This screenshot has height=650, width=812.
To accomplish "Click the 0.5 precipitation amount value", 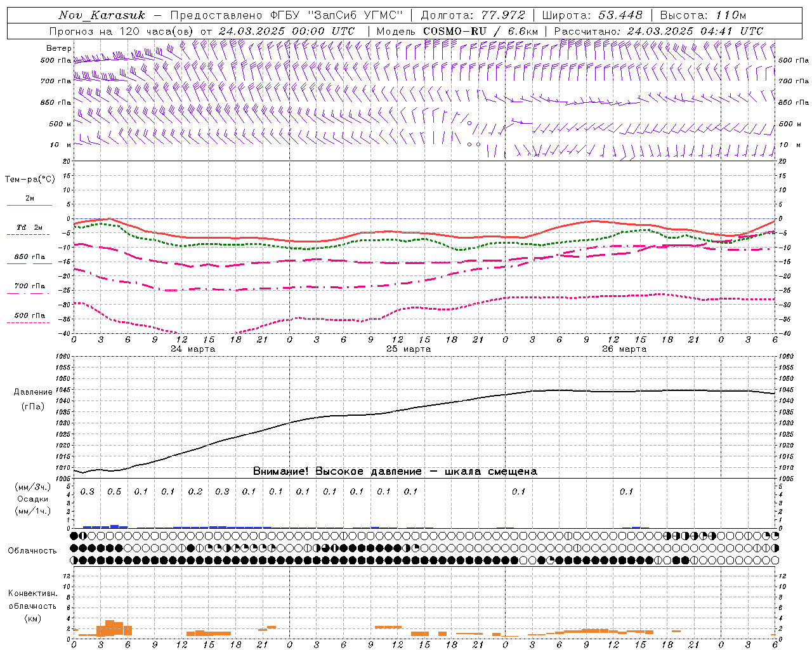I will coord(114,492).
